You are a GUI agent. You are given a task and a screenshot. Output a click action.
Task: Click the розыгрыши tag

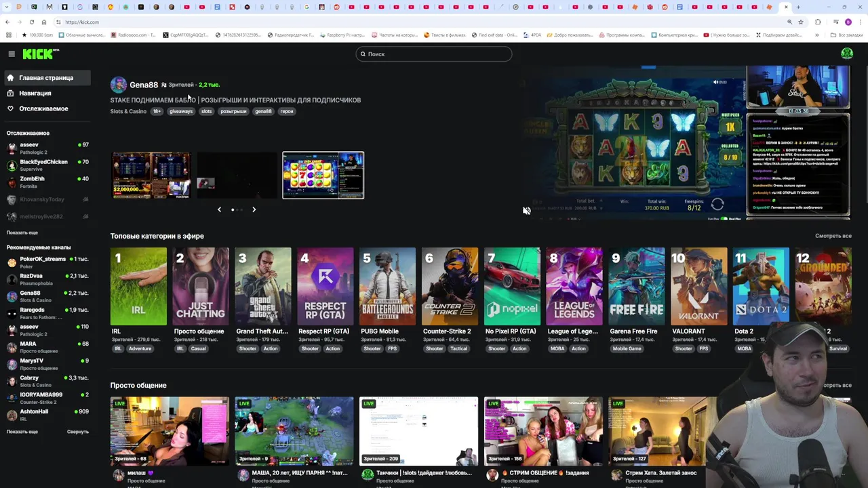tap(233, 111)
